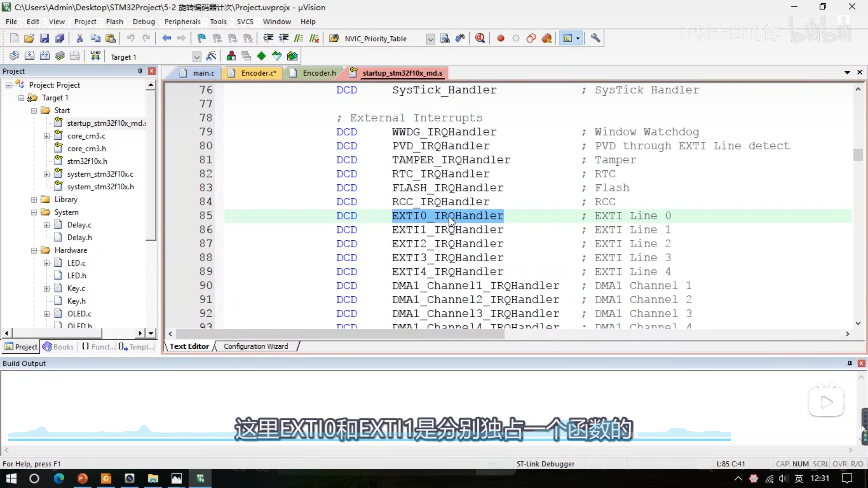This screenshot has height=488, width=868.
Task: Pin the Project panel with pushpin
Action: click(x=140, y=71)
